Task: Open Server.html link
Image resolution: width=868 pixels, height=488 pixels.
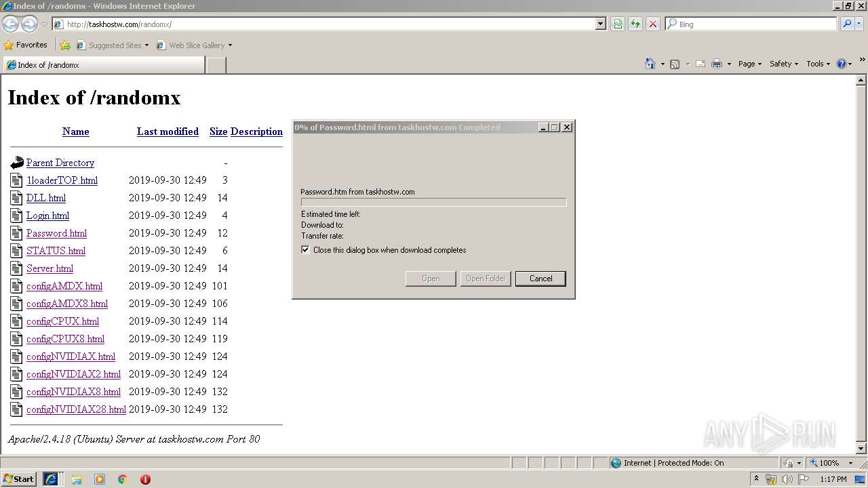Action: click(x=50, y=268)
